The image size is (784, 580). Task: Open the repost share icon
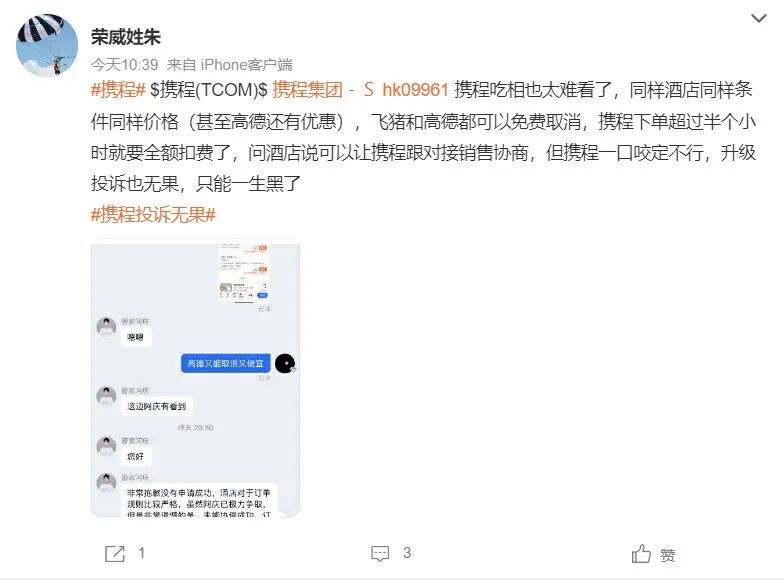tap(114, 554)
